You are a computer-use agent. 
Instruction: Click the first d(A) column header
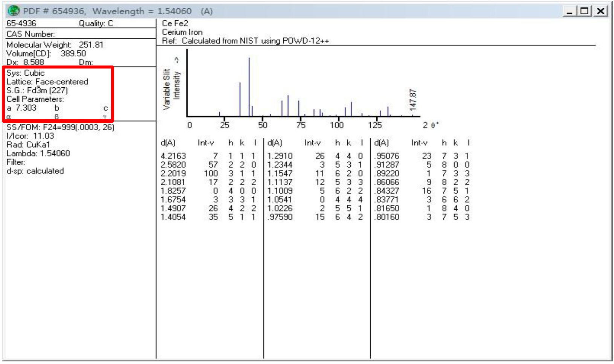pos(168,143)
